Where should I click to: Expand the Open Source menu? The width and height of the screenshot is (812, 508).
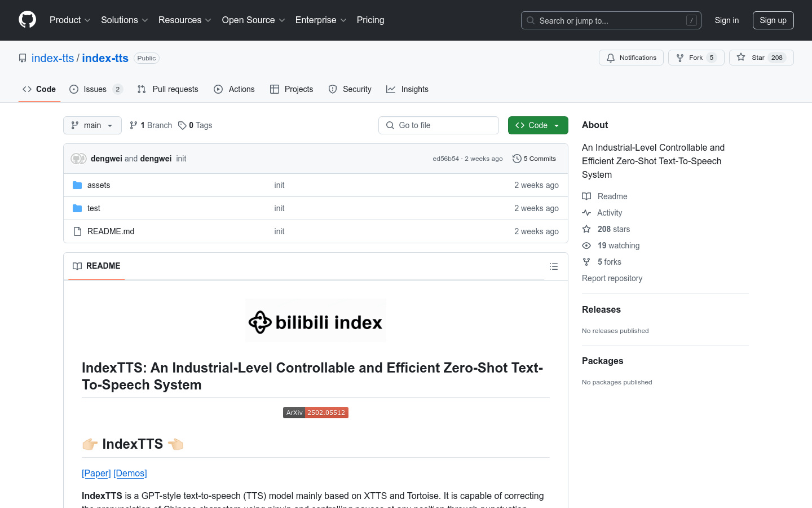(254, 20)
